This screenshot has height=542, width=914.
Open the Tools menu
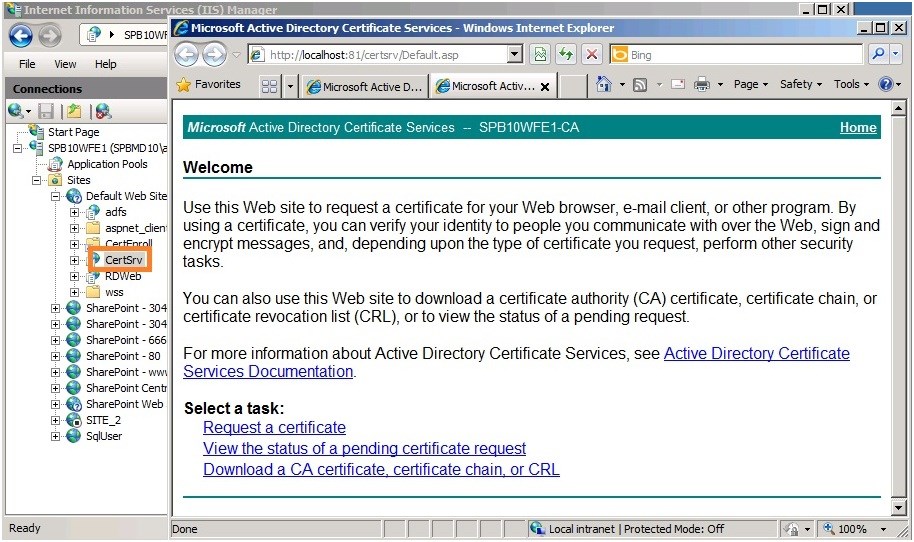coord(851,85)
